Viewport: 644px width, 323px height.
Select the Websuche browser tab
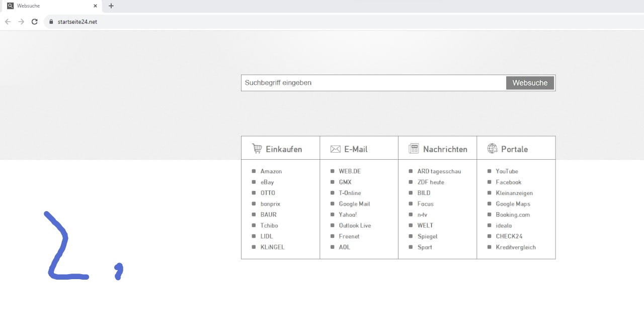[x=51, y=6]
